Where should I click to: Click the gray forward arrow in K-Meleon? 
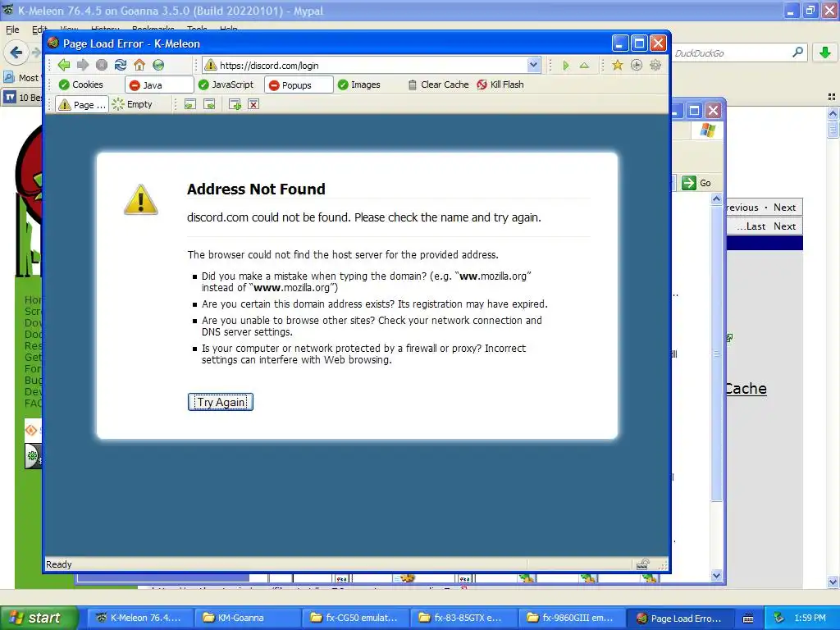83,65
